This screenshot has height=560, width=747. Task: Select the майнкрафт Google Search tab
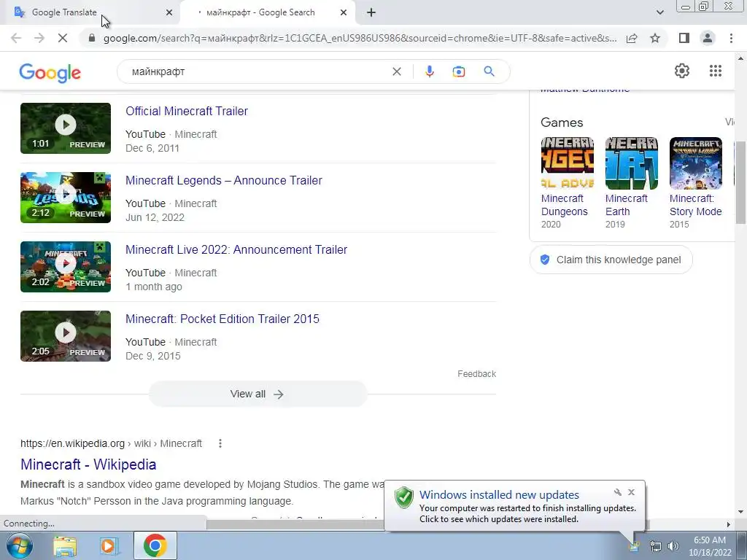260,12
